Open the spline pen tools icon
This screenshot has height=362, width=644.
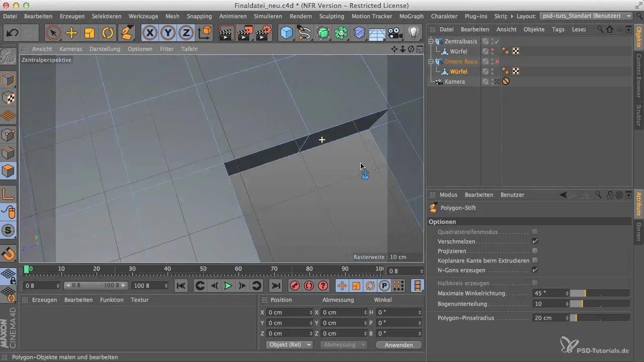pyautogui.click(x=304, y=33)
